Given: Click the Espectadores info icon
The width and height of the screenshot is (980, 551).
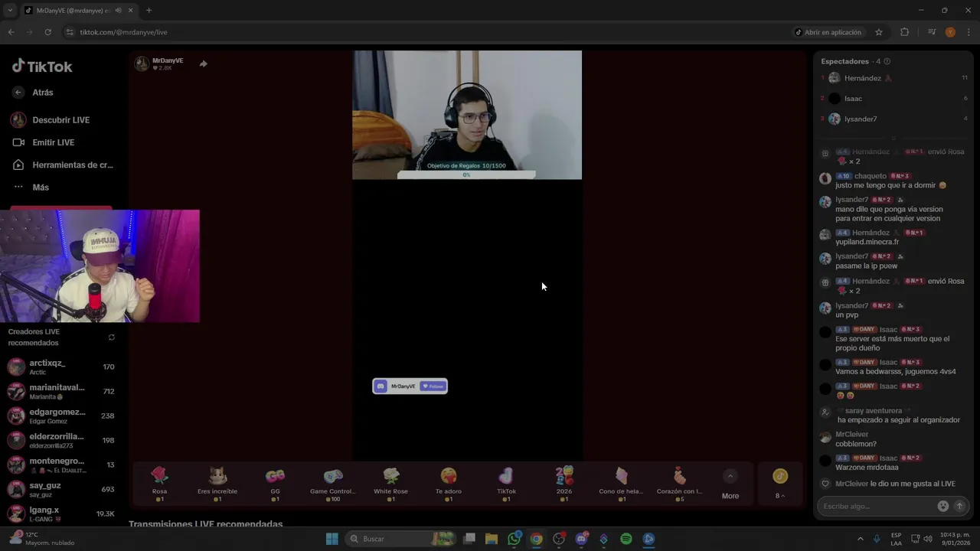Looking at the screenshot, I should pos(887,61).
